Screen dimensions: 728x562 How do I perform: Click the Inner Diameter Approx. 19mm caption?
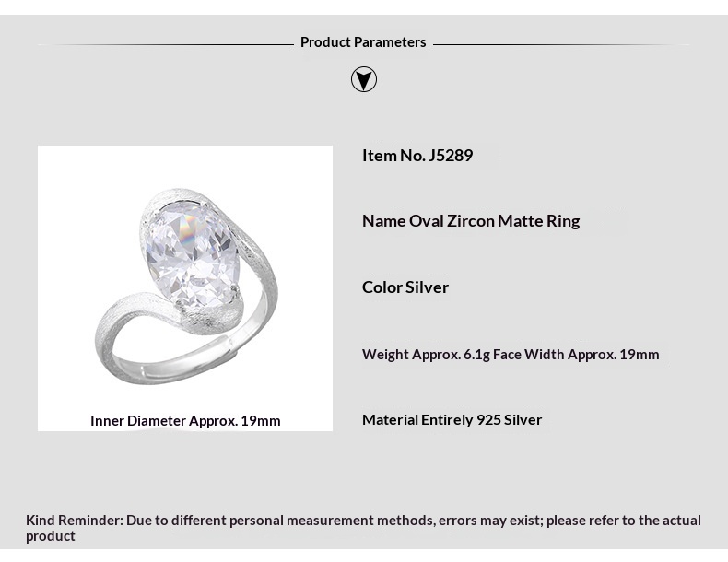click(185, 420)
